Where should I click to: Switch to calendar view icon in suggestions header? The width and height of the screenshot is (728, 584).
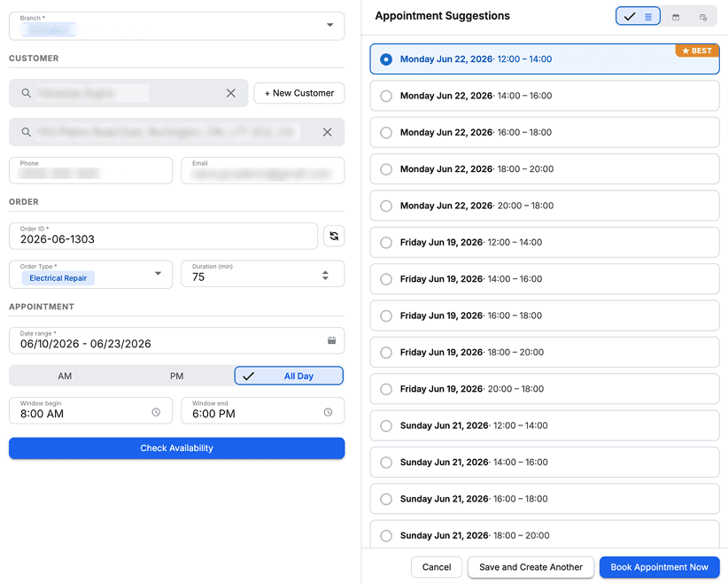(x=676, y=17)
